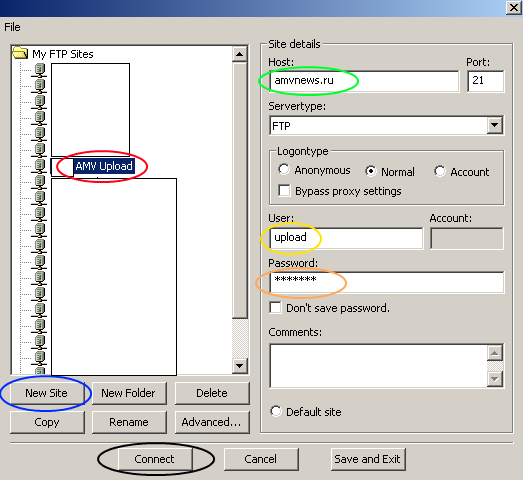Image resolution: width=523 pixels, height=480 pixels.
Task: Click the New Site button
Action: pos(46,393)
